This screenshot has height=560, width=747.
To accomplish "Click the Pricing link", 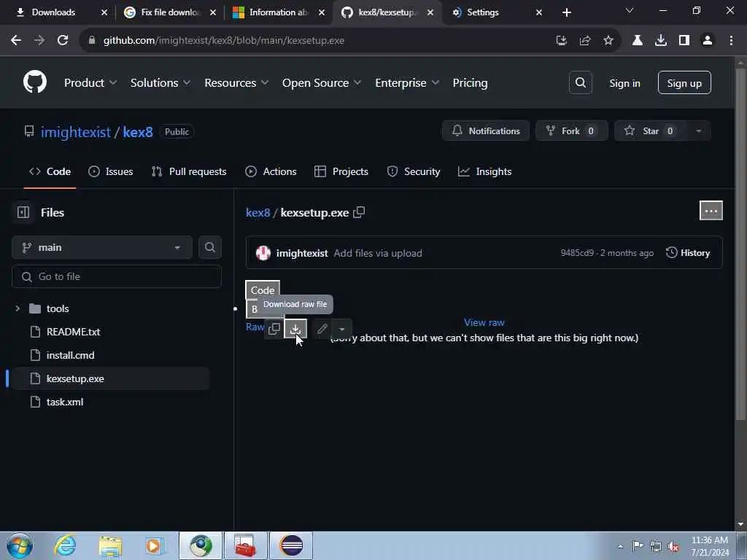I will [x=470, y=83].
